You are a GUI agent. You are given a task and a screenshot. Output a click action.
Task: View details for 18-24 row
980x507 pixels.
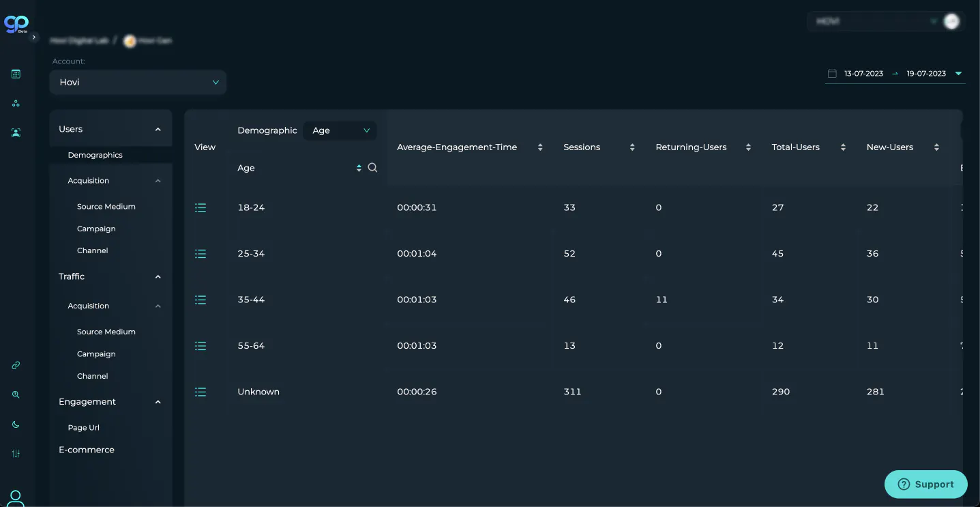pyautogui.click(x=201, y=207)
